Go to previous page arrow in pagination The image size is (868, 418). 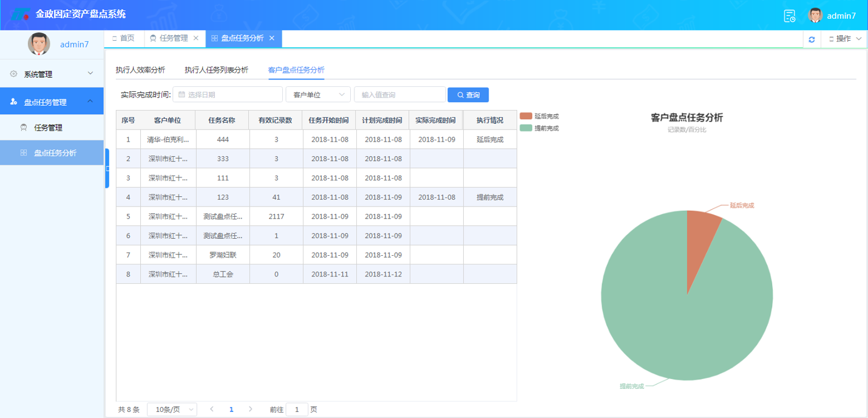click(212, 409)
